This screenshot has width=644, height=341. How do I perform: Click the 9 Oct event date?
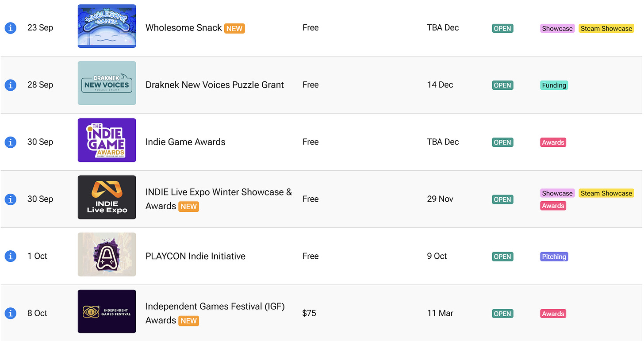[437, 256]
